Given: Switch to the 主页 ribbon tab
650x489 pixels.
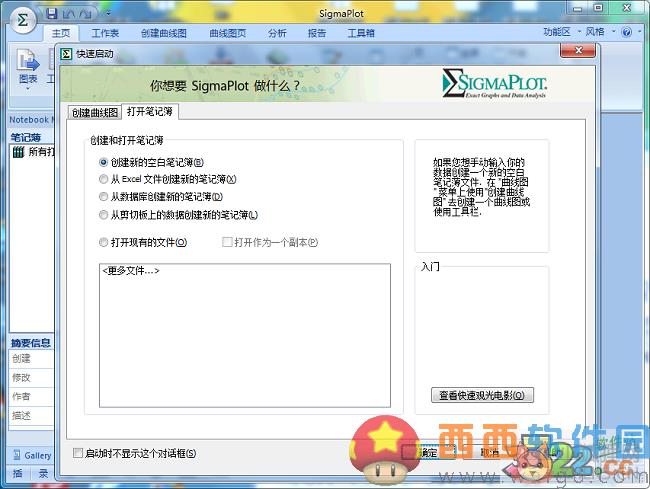Looking at the screenshot, I should click(x=61, y=33).
